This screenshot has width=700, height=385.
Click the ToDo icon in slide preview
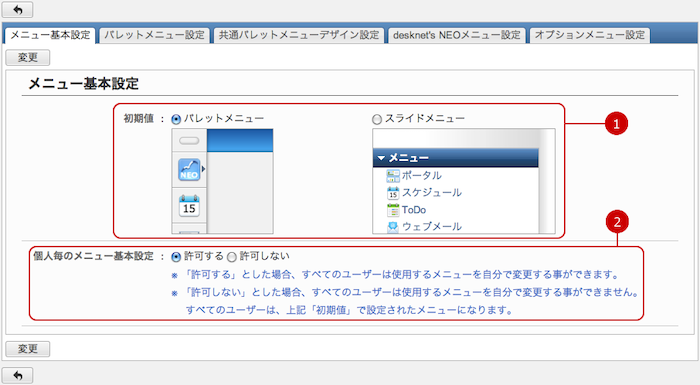point(393,210)
